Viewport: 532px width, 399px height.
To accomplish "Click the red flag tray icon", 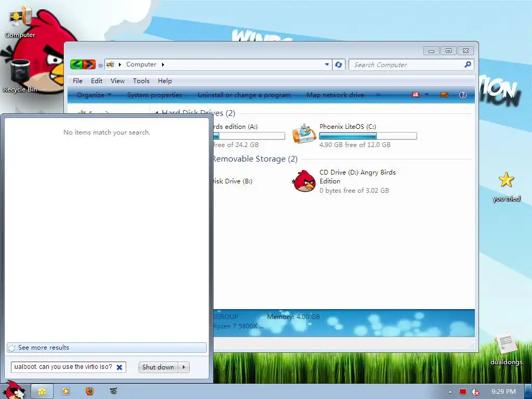I will click(463, 392).
